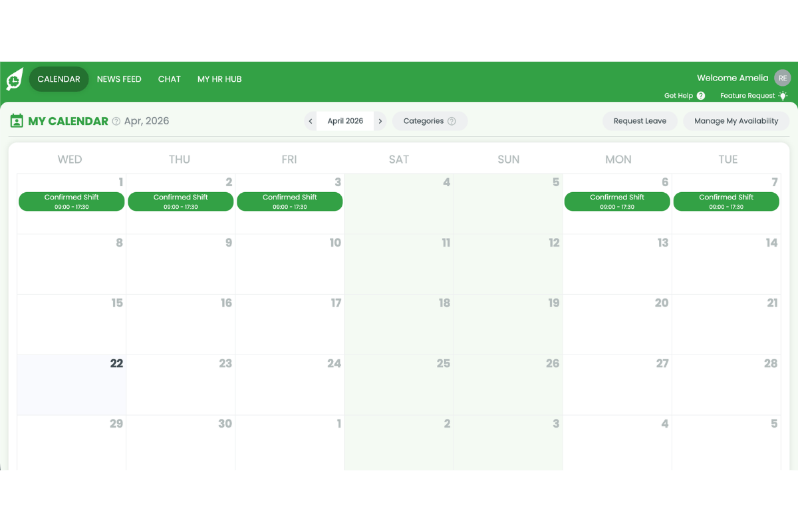
Task: Advance to May using right chevron
Action: [380, 121]
